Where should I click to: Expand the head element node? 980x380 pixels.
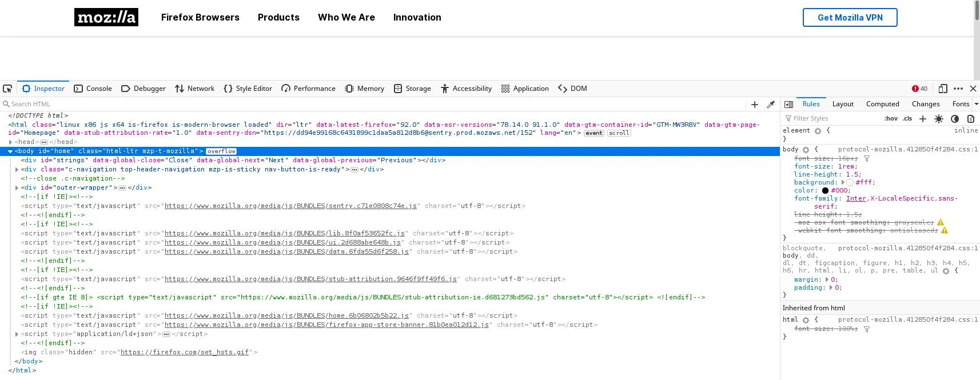point(10,142)
